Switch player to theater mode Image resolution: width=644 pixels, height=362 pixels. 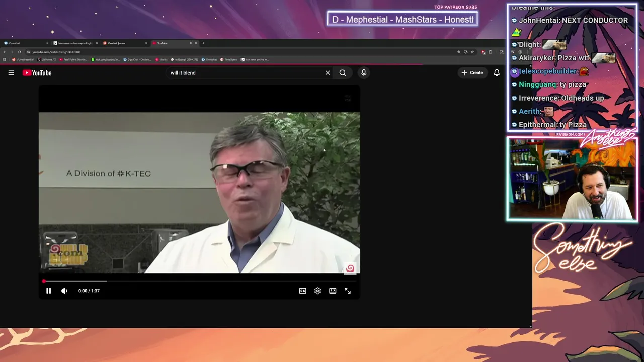tap(333, 291)
